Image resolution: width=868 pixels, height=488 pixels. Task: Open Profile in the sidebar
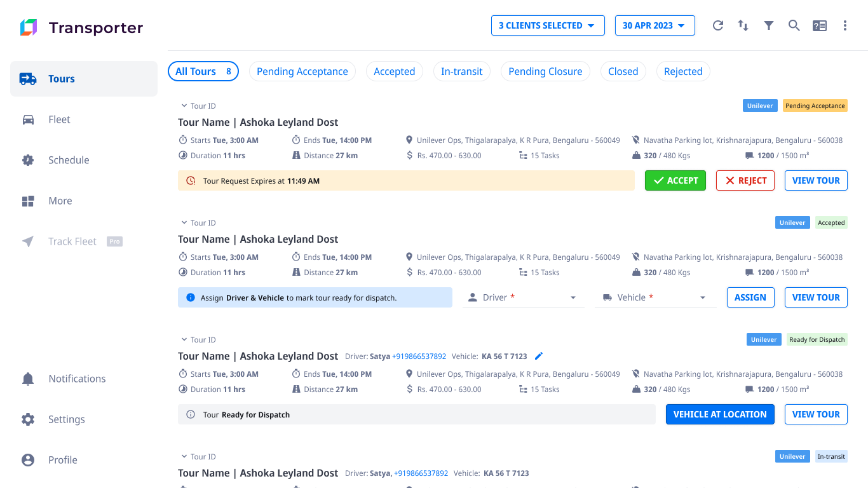[x=84, y=460]
